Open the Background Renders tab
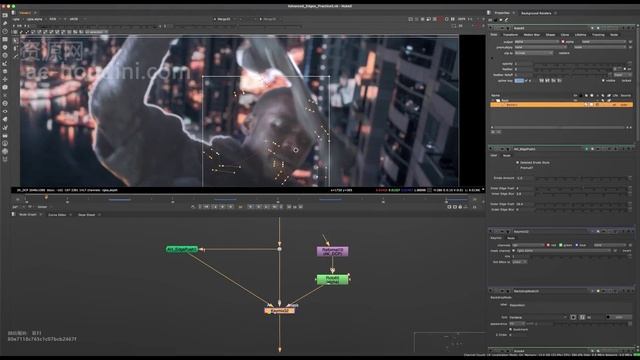This screenshot has width=640, height=360. click(x=536, y=13)
